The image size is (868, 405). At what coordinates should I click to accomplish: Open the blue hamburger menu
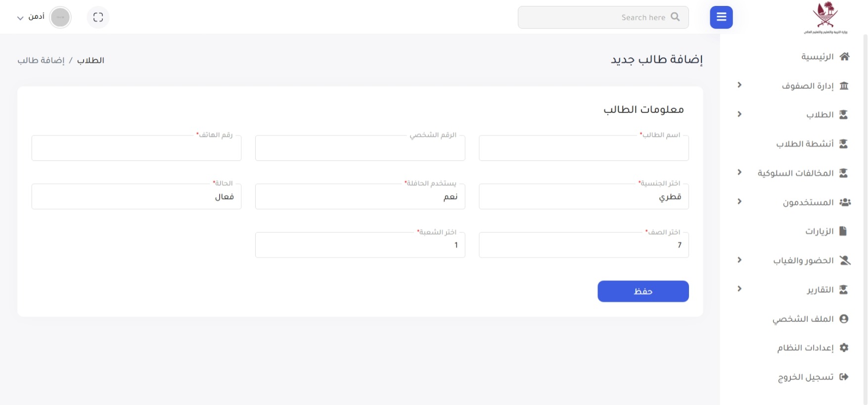[x=721, y=17]
